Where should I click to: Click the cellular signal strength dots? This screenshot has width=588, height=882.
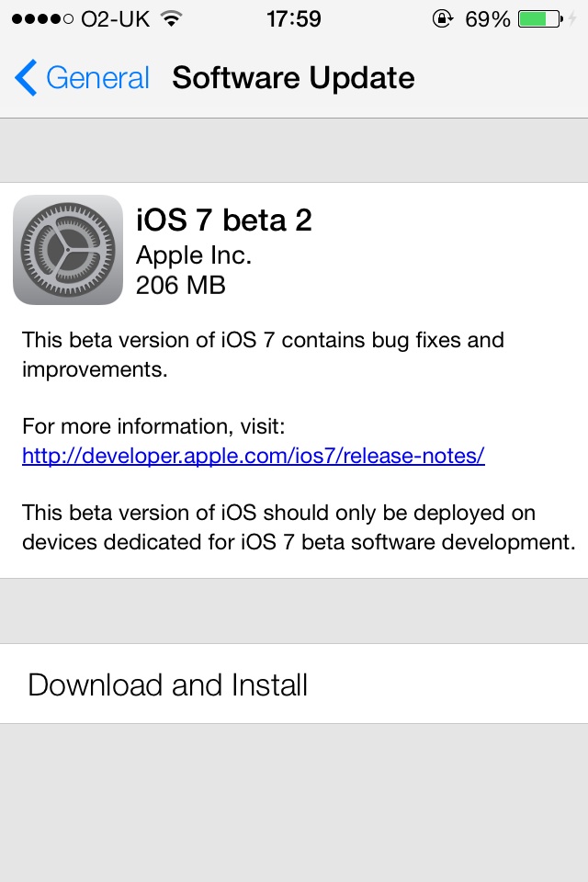41,18
